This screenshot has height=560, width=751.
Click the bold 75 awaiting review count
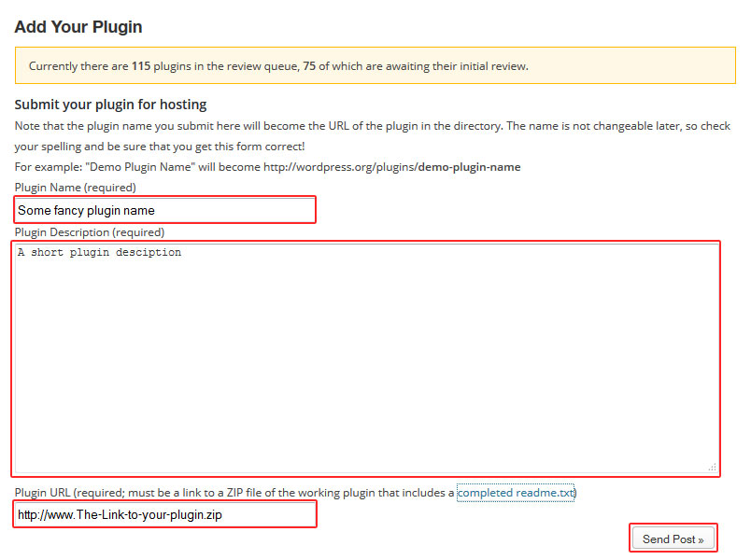click(x=310, y=66)
